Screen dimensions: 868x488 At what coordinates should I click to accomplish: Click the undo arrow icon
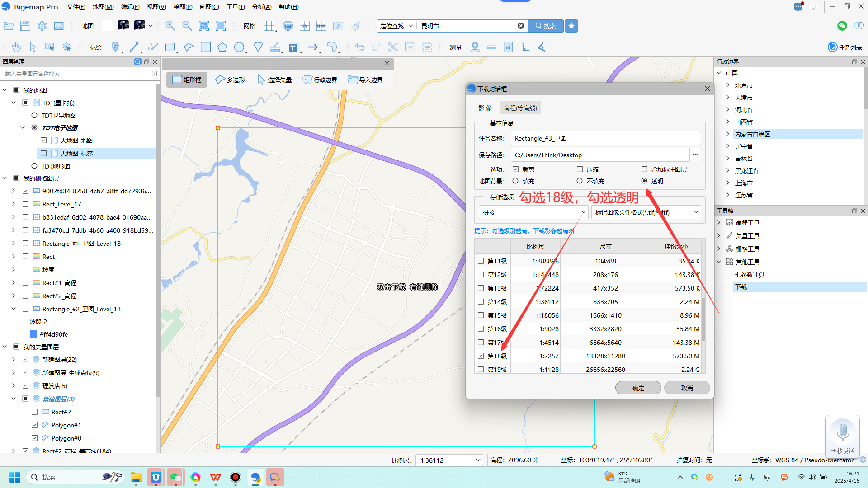tap(359, 47)
